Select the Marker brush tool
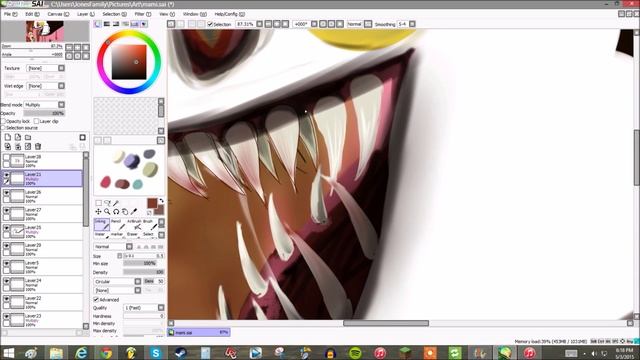 tap(118, 235)
